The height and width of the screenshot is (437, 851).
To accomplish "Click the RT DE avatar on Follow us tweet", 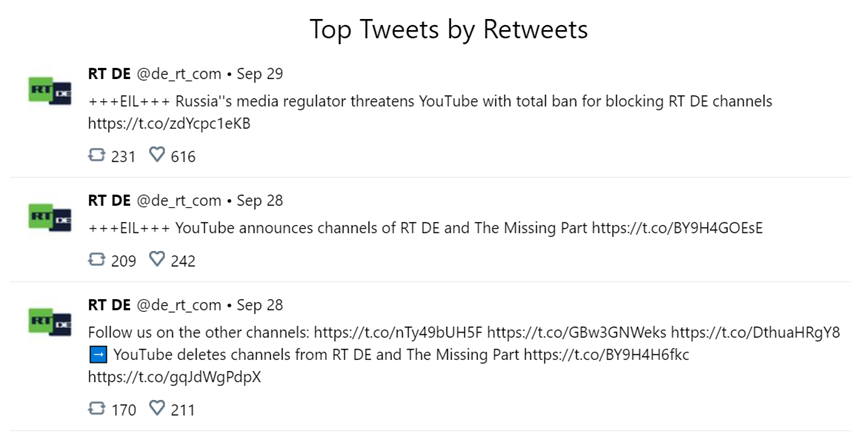I will [50, 321].
